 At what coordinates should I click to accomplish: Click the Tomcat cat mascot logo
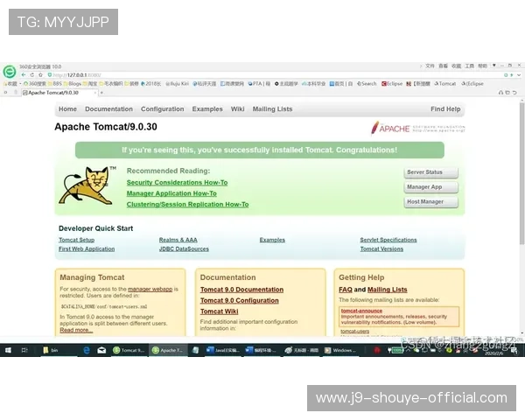pyautogui.click(x=87, y=185)
